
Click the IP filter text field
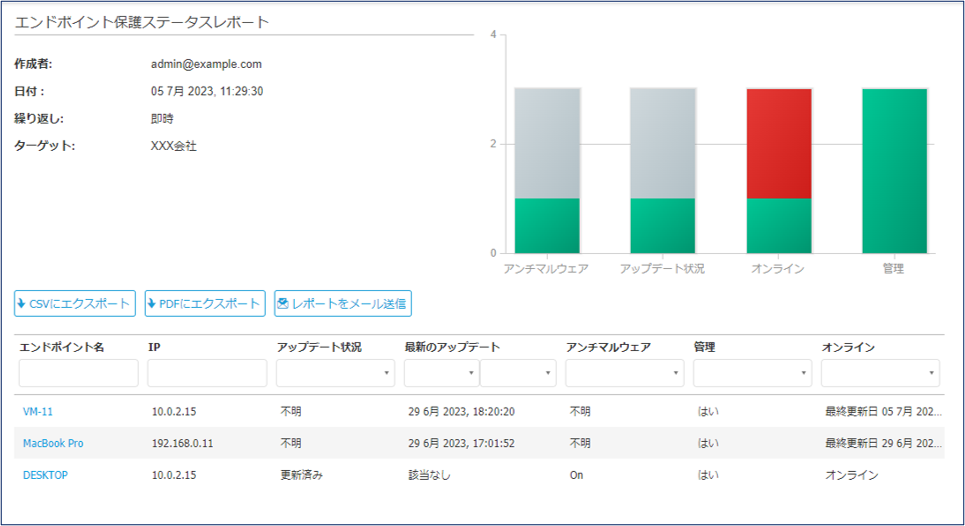tap(207, 373)
